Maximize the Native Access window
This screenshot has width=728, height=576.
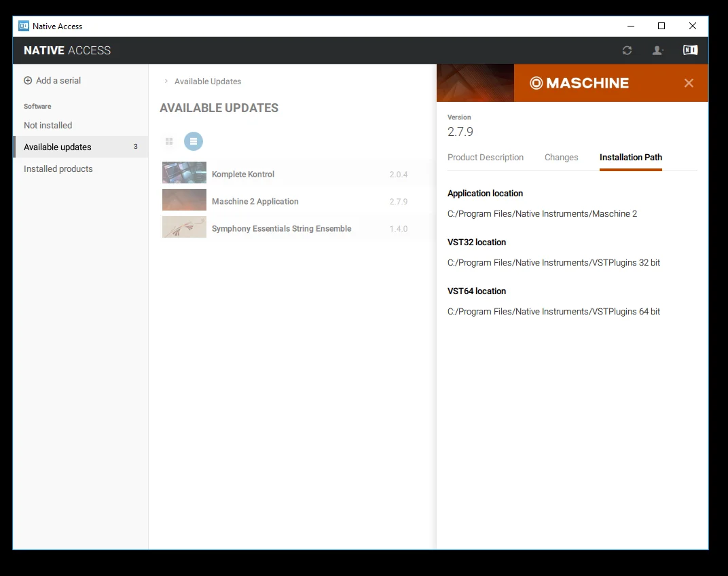pyautogui.click(x=661, y=26)
